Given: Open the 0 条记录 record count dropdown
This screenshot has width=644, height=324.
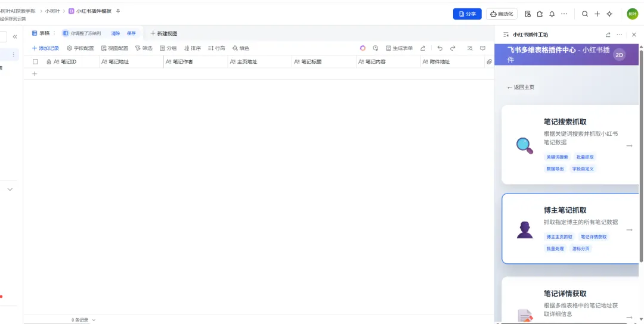Looking at the screenshot, I should click(83, 319).
